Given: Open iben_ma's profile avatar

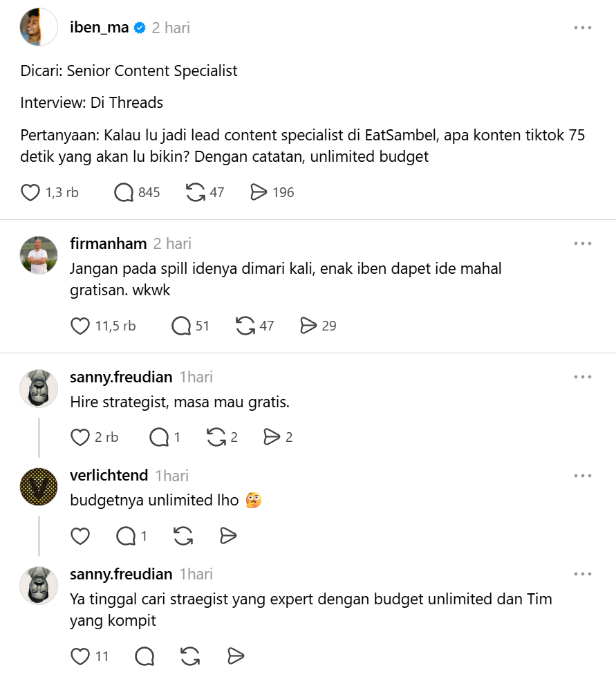Looking at the screenshot, I should pos(39,27).
